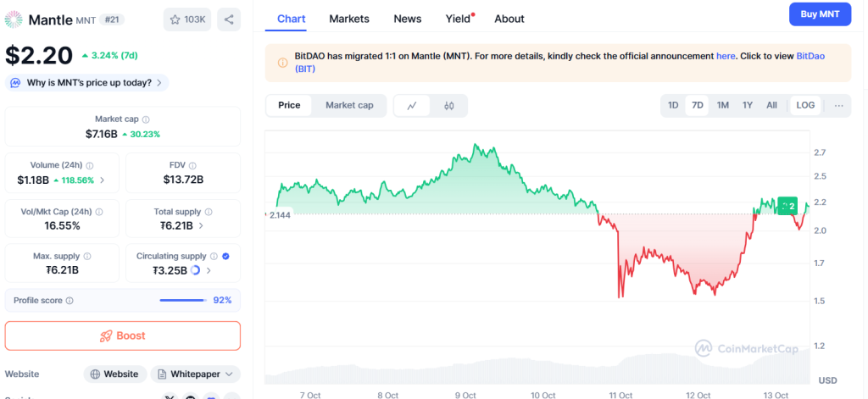The height and width of the screenshot is (399, 868).
Task: Open the chart more options ellipsis
Action: click(838, 106)
